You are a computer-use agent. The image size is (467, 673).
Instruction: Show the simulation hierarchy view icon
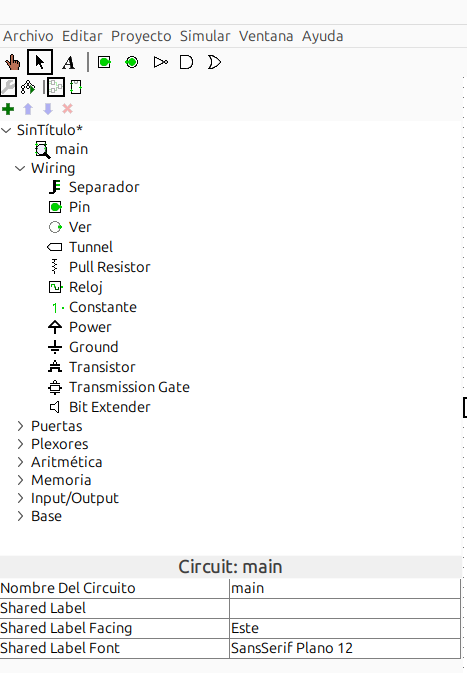(x=28, y=87)
